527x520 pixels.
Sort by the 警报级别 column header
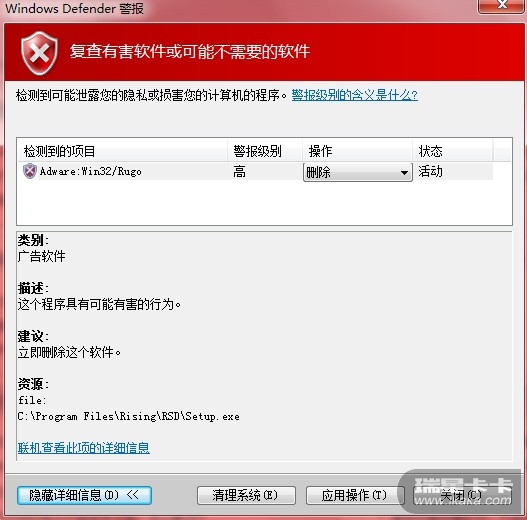pos(265,151)
